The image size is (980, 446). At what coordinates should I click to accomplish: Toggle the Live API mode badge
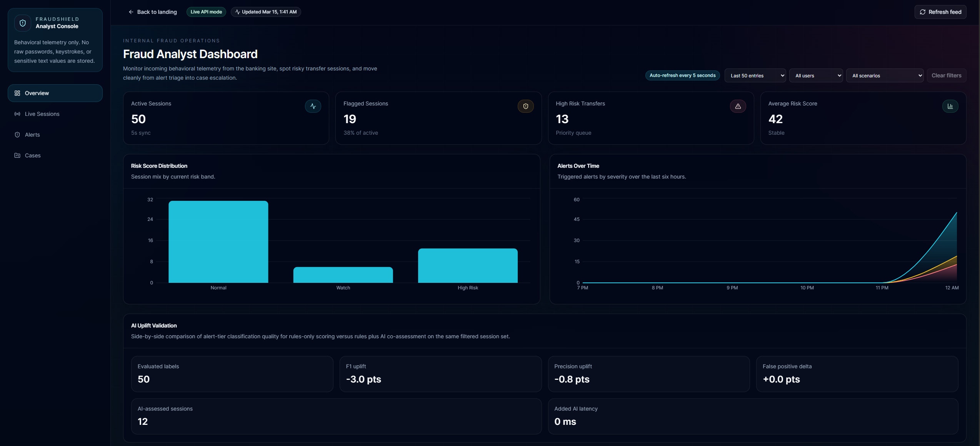tap(206, 12)
